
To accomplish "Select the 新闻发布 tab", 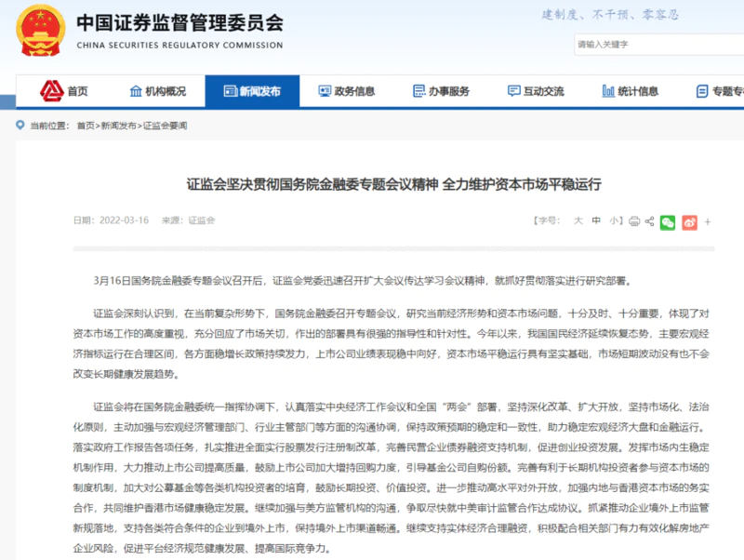I will tap(252, 91).
